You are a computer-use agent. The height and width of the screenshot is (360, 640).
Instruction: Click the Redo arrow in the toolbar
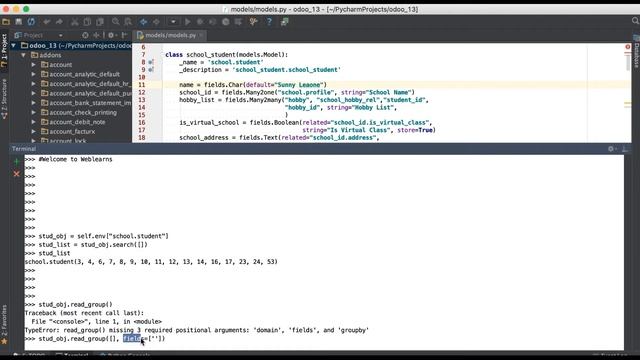tap(59, 22)
